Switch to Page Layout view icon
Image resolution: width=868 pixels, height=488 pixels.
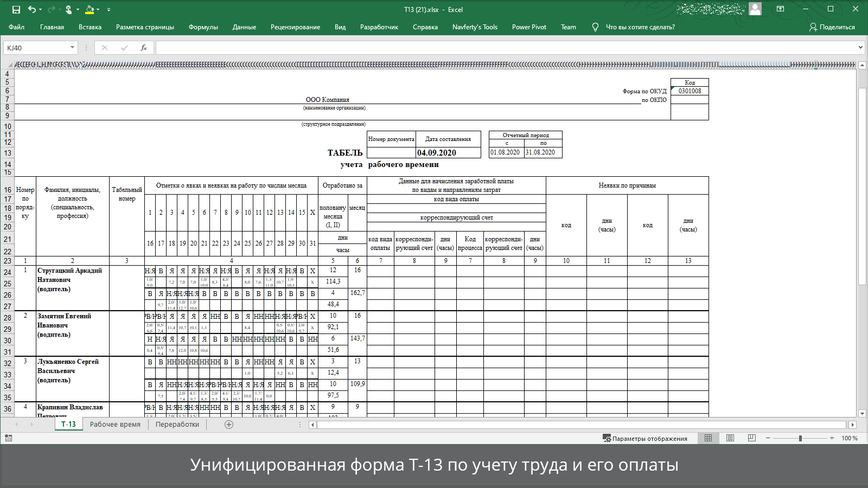pyautogui.click(x=730, y=438)
